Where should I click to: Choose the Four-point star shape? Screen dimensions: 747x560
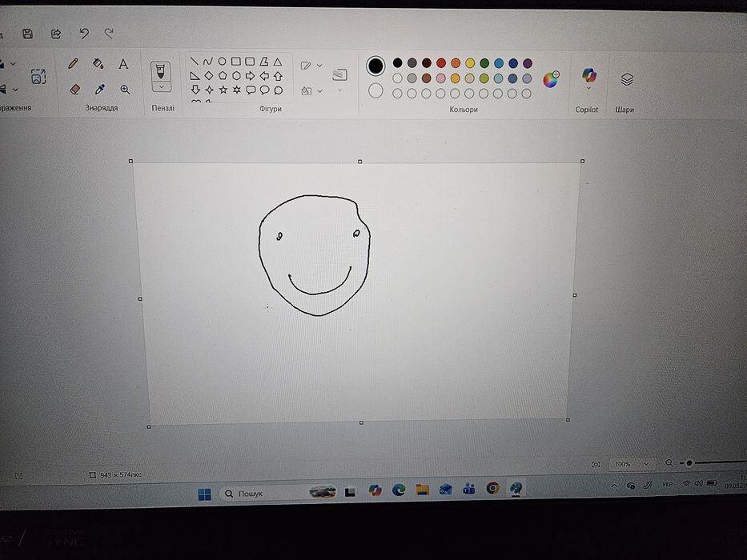pyautogui.click(x=209, y=90)
